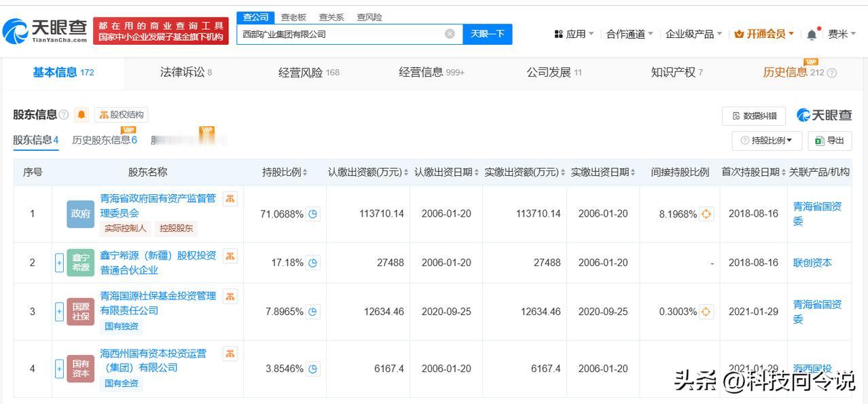Viewport: 868px width, 404px height.
Task: Clear the search box with the X icon
Action: (x=450, y=34)
